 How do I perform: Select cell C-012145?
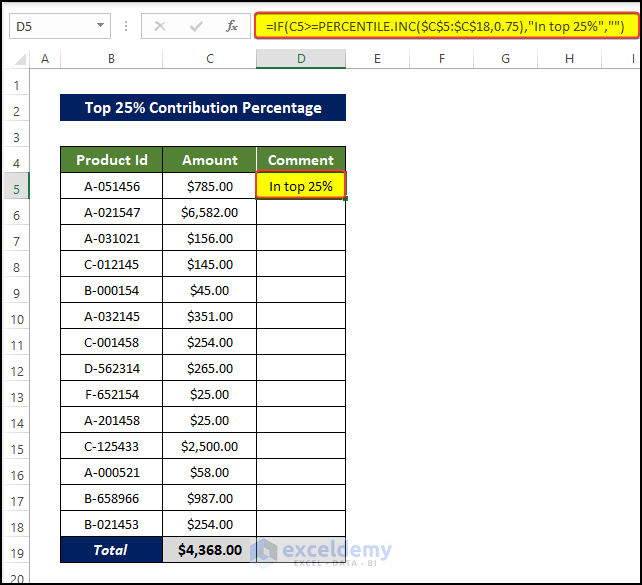click(x=111, y=264)
